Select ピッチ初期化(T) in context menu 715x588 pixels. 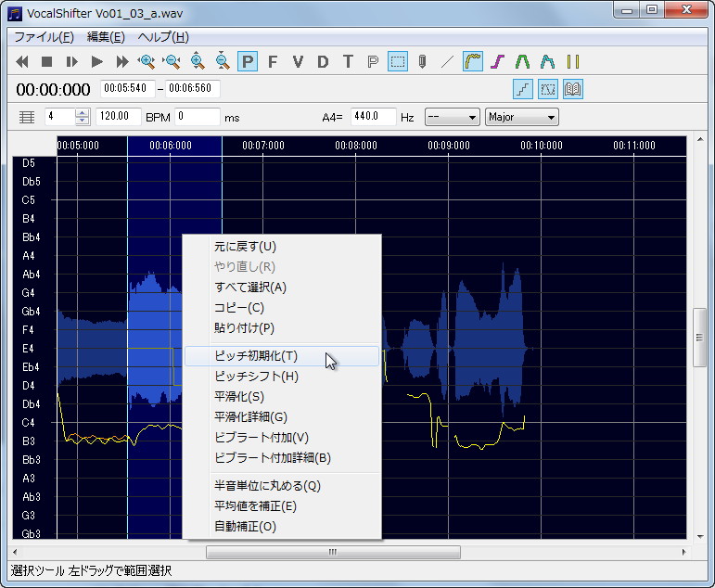(282, 356)
